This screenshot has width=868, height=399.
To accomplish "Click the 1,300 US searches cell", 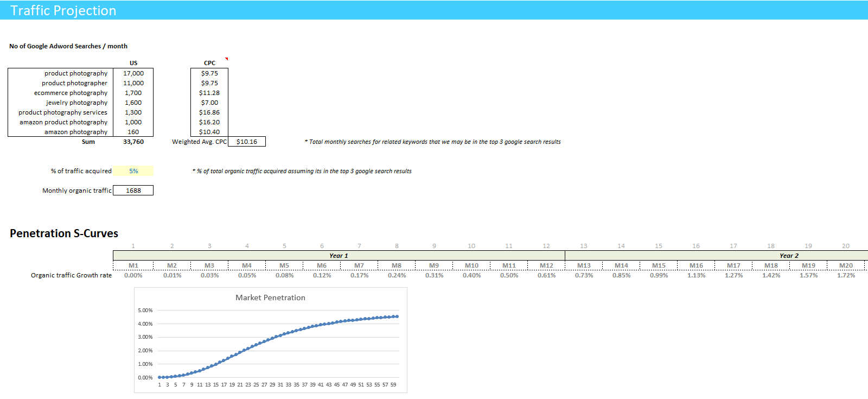I will click(133, 112).
